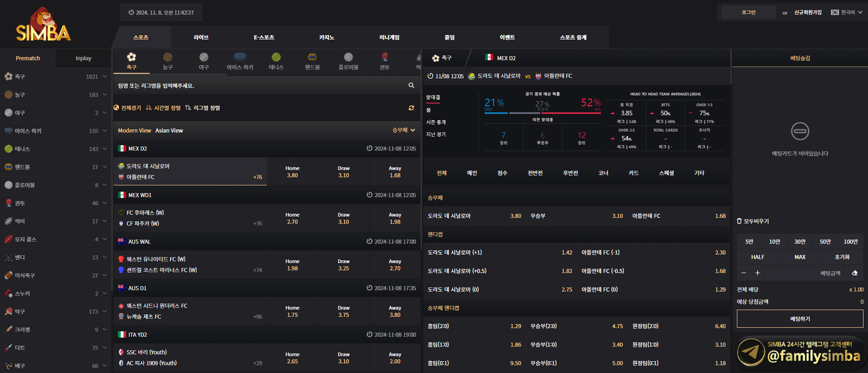Click the 로그인 button
This screenshot has width=868, height=373.
pyautogui.click(x=748, y=12)
